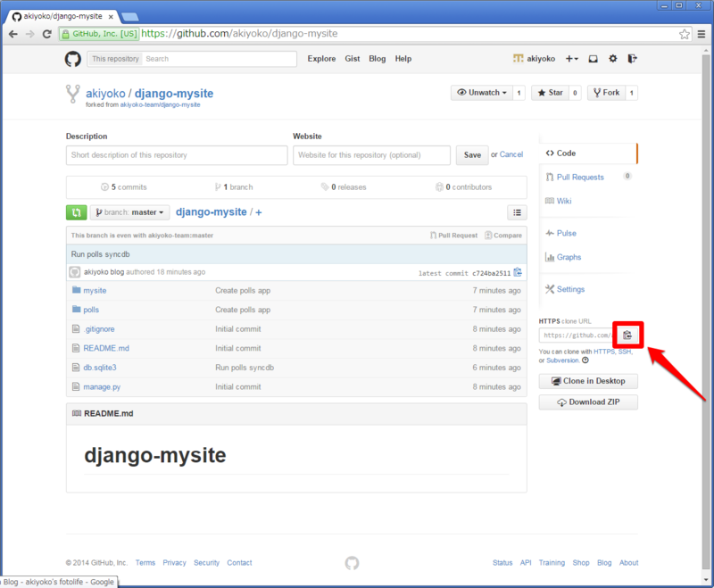Click the plus to create new file
This screenshot has width=714, height=588.
[x=259, y=212]
